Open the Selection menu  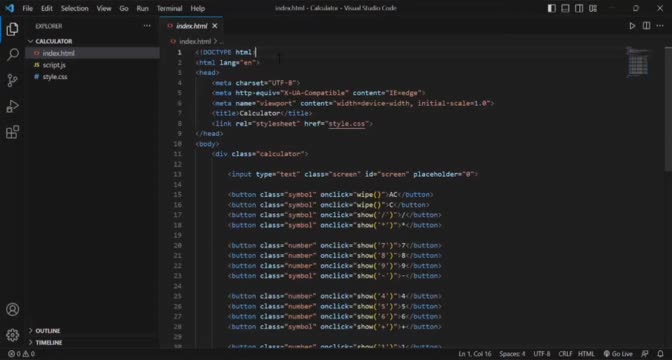click(74, 8)
